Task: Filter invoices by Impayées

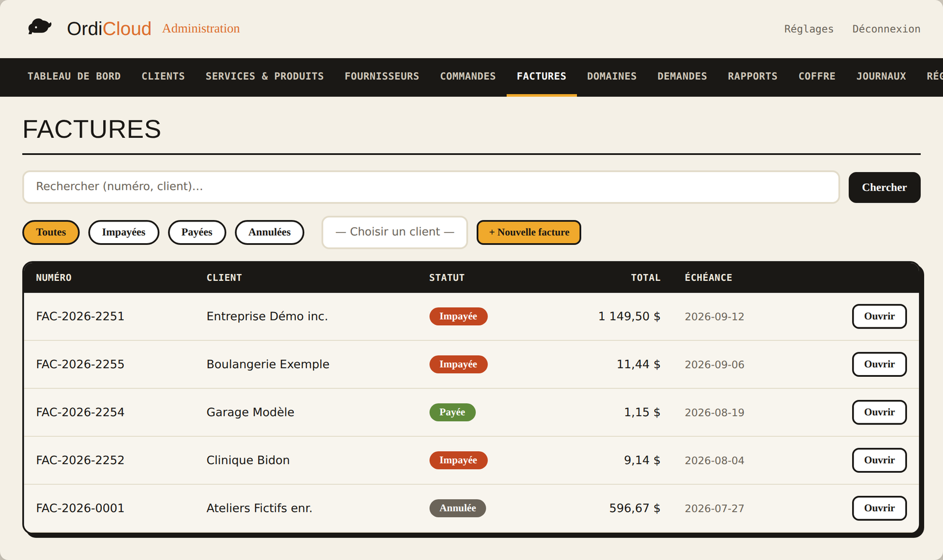Action: tap(124, 232)
